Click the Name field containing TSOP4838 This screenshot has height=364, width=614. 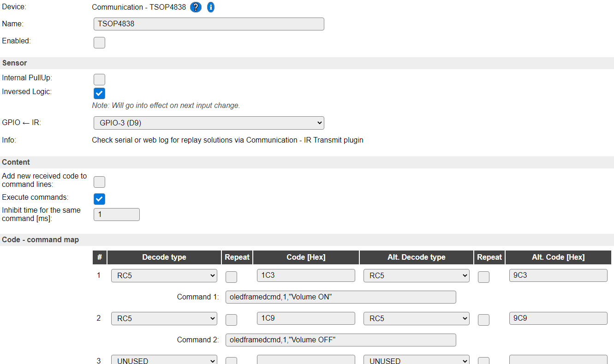(x=209, y=24)
